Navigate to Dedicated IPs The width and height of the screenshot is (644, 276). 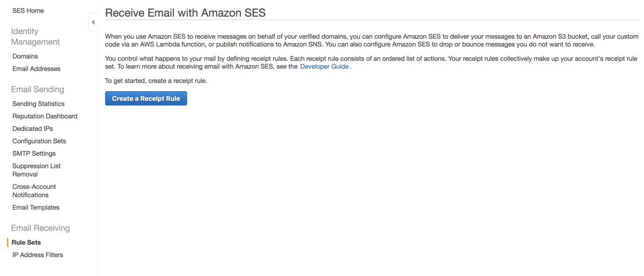pyautogui.click(x=33, y=129)
